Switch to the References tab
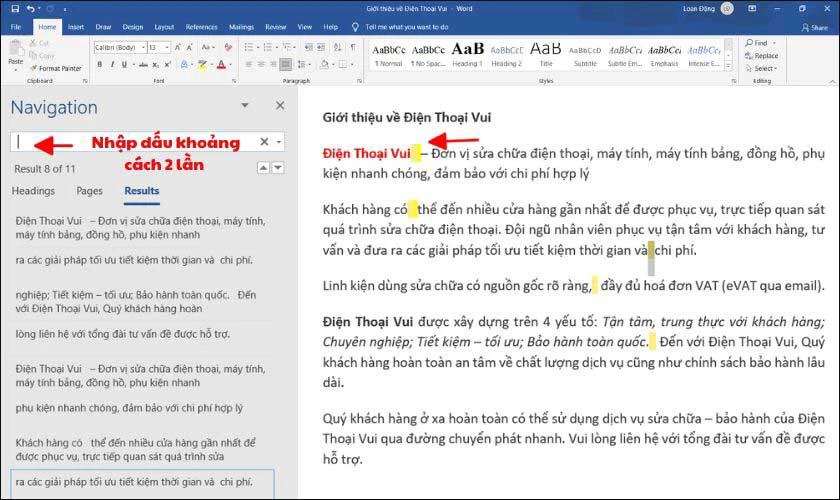This screenshot has height=500, width=840. coord(201,27)
